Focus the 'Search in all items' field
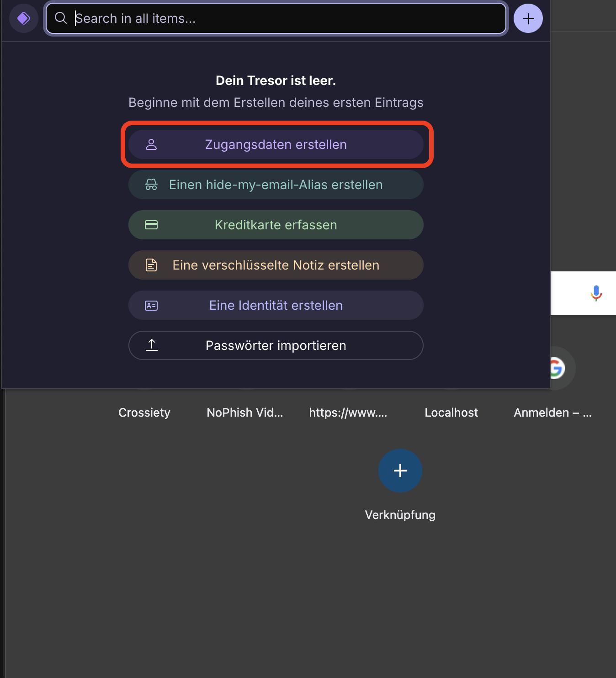Image resolution: width=616 pixels, height=678 pixels. pyautogui.click(x=276, y=18)
